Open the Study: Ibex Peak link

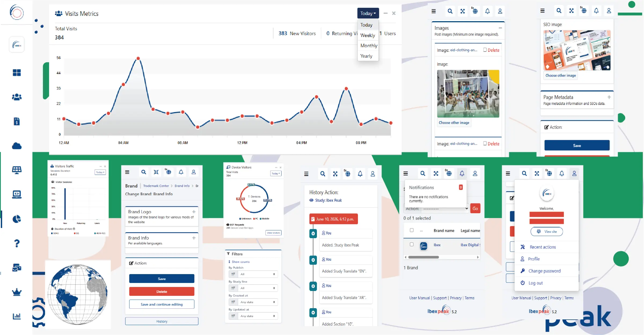328,200
